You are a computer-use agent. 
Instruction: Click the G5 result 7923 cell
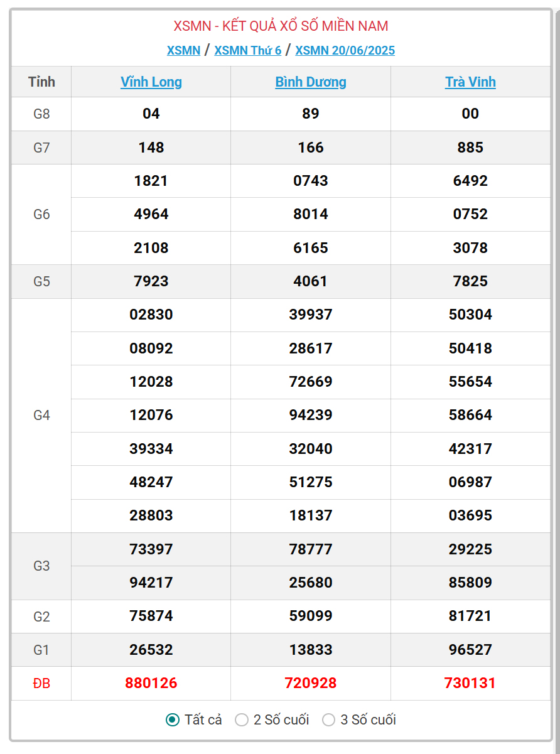151,281
